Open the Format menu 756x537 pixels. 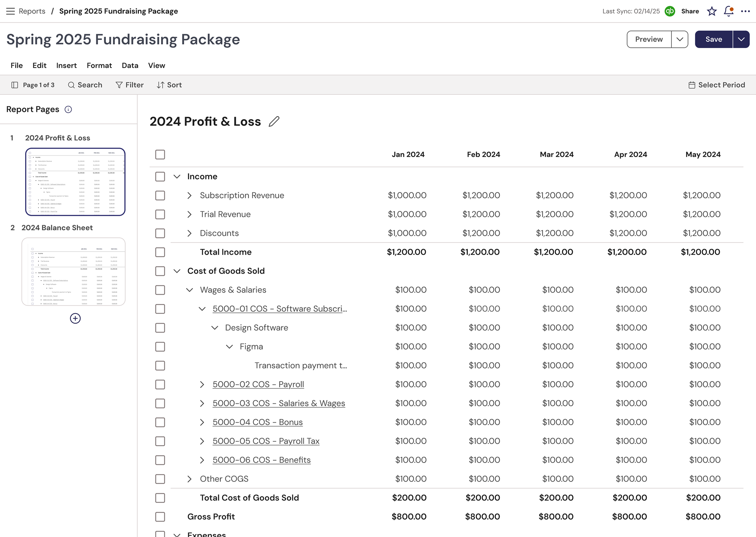[99, 65]
